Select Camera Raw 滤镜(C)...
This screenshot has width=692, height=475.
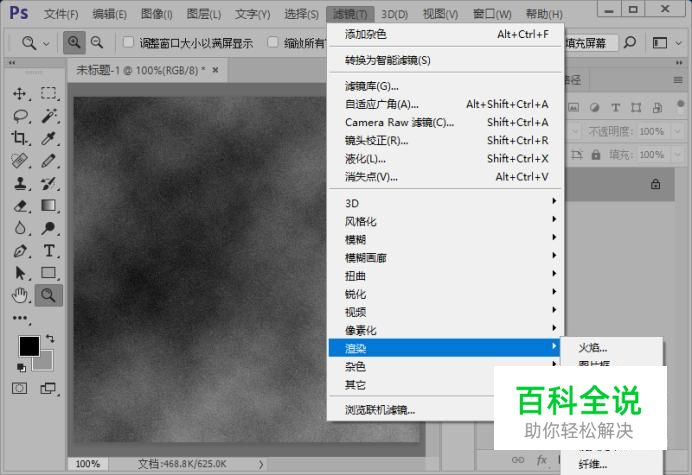[445, 122]
